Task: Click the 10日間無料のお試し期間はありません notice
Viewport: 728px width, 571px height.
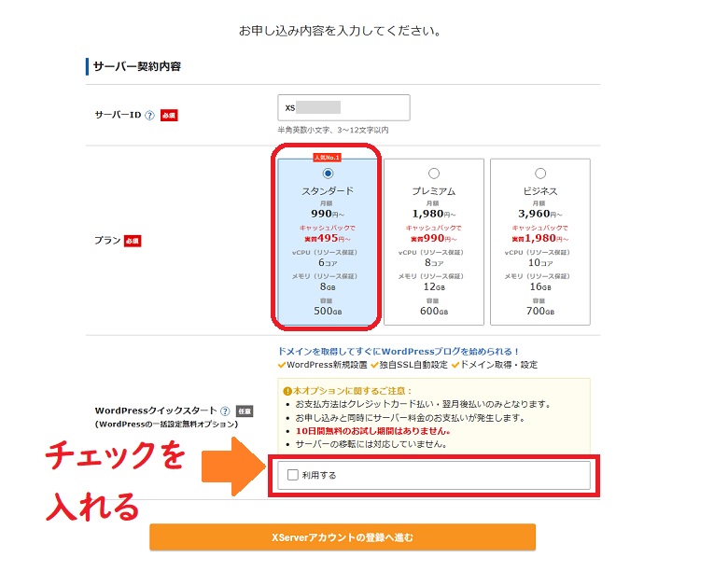Action: (x=372, y=431)
